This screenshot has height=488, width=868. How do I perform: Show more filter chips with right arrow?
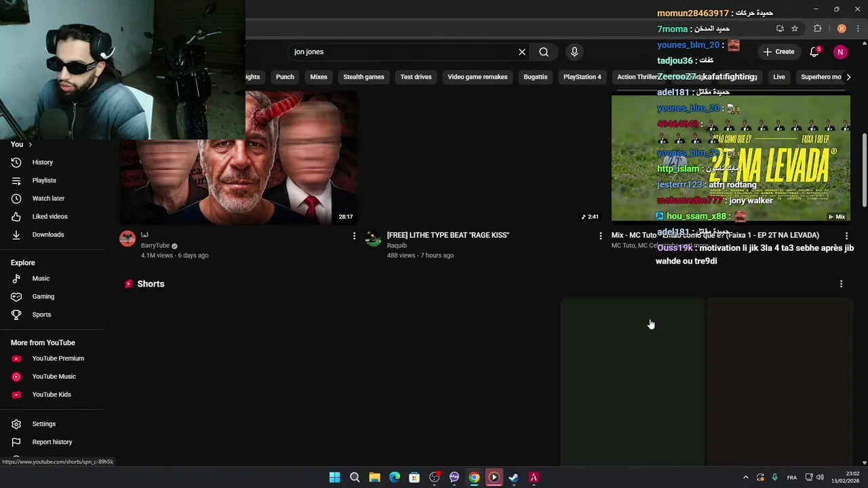click(848, 77)
